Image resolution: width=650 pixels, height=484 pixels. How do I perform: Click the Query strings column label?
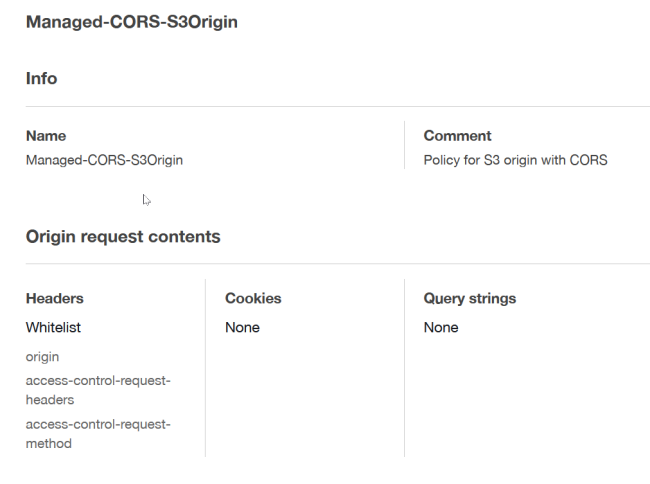(x=470, y=298)
